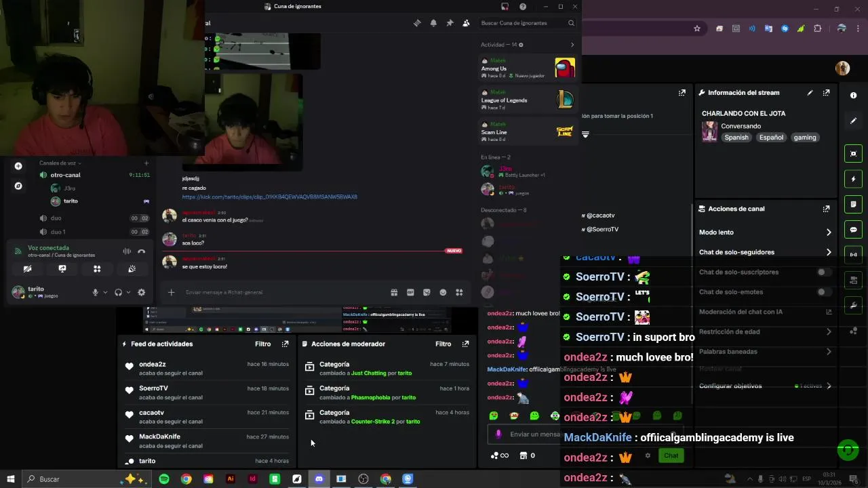Select otro-canal voice channel
Viewport: 868px width, 488px height.
(95, 175)
